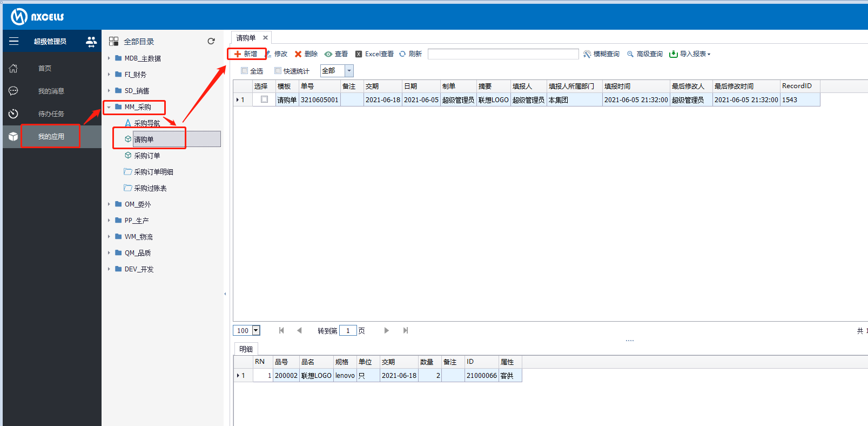Click the search text input field
Screen dimensions: 868x426
tap(503, 54)
